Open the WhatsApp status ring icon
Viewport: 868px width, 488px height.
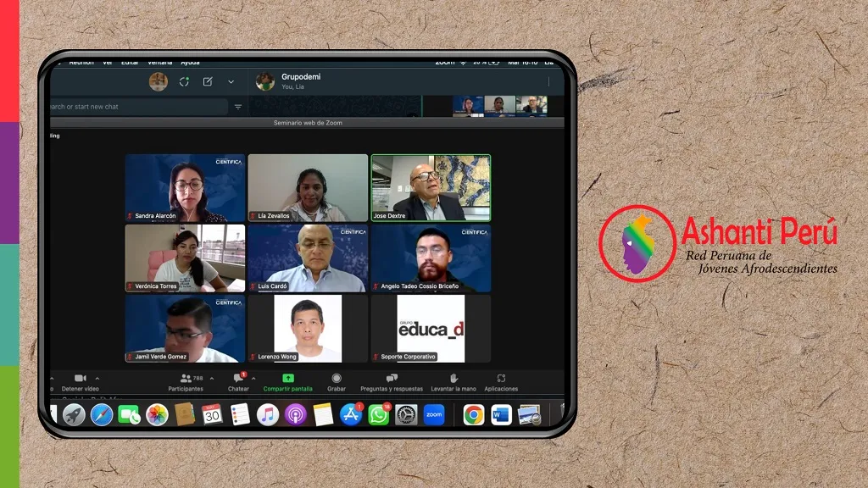(184, 81)
